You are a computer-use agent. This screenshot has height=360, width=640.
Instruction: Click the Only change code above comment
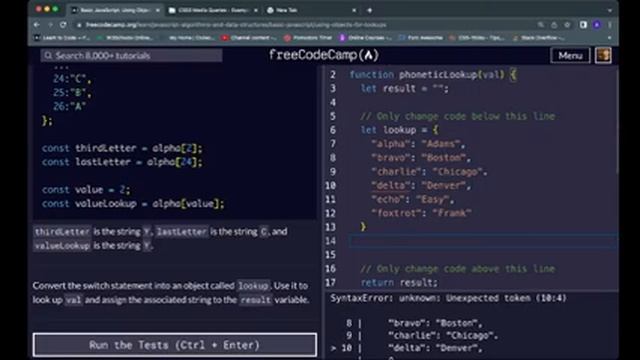458,269
